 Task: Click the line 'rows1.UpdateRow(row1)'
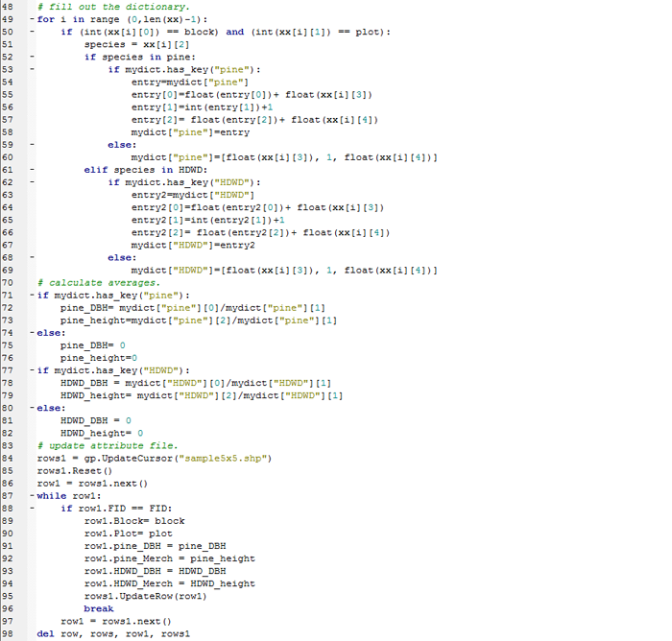click(145, 596)
